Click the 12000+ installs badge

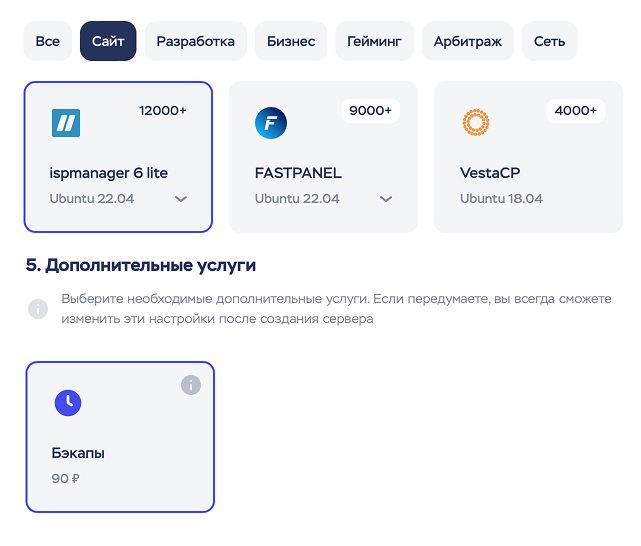click(163, 110)
